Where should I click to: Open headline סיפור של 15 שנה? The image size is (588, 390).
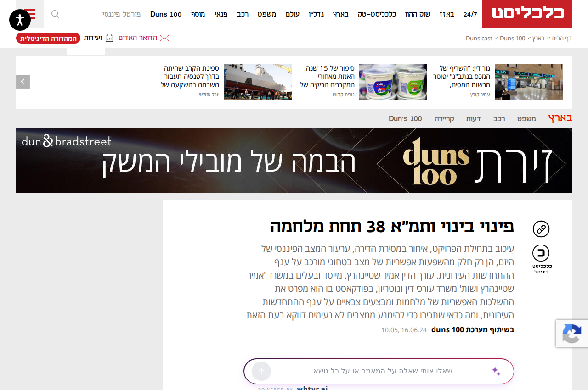[327, 77]
